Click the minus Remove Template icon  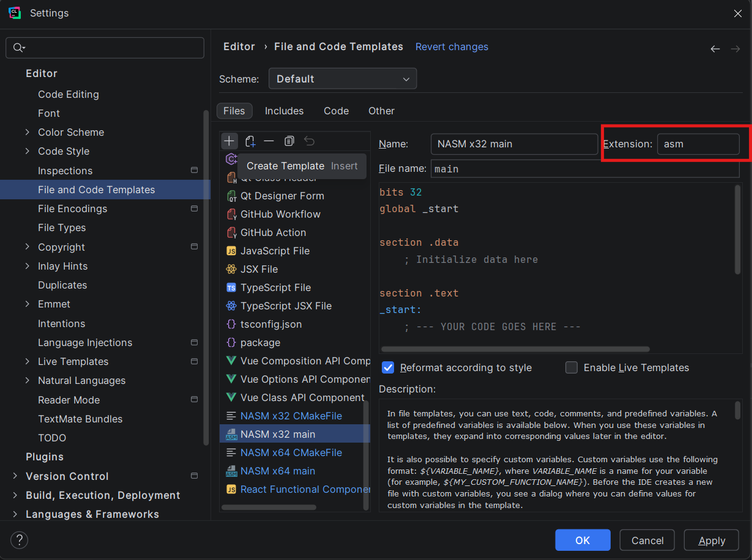tap(269, 141)
